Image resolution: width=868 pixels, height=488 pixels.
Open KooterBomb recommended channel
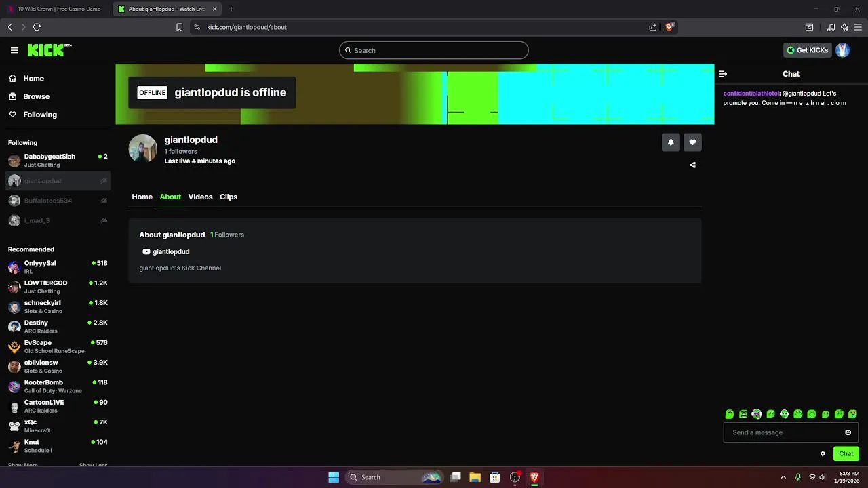[58, 386]
